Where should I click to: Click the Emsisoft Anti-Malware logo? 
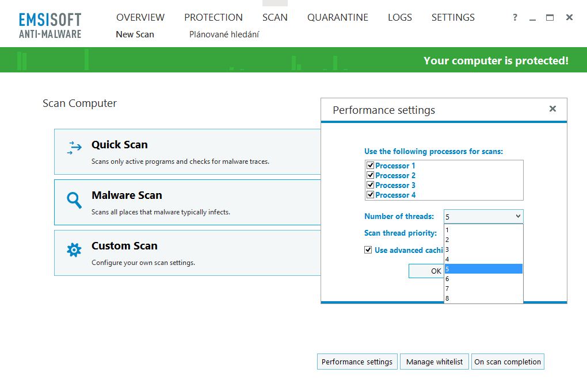click(x=50, y=26)
